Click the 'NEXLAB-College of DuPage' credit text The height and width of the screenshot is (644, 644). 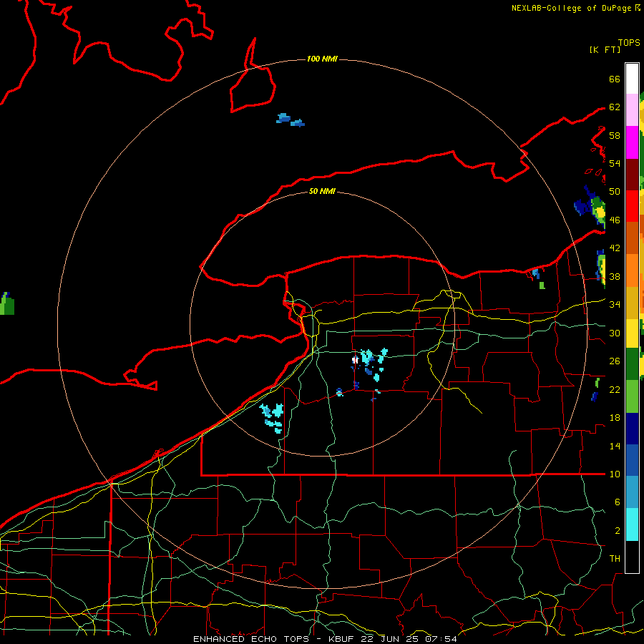pos(572,8)
